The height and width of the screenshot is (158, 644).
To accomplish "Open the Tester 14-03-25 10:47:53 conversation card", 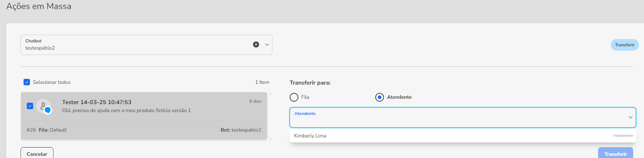I will point(144,116).
